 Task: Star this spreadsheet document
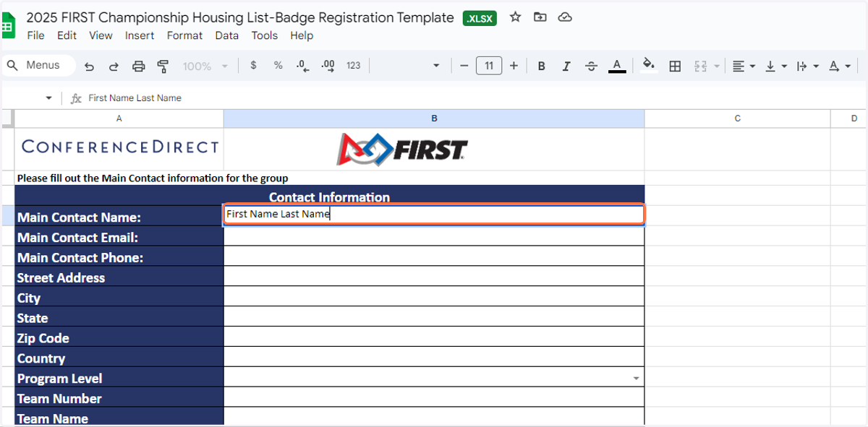pyautogui.click(x=515, y=17)
